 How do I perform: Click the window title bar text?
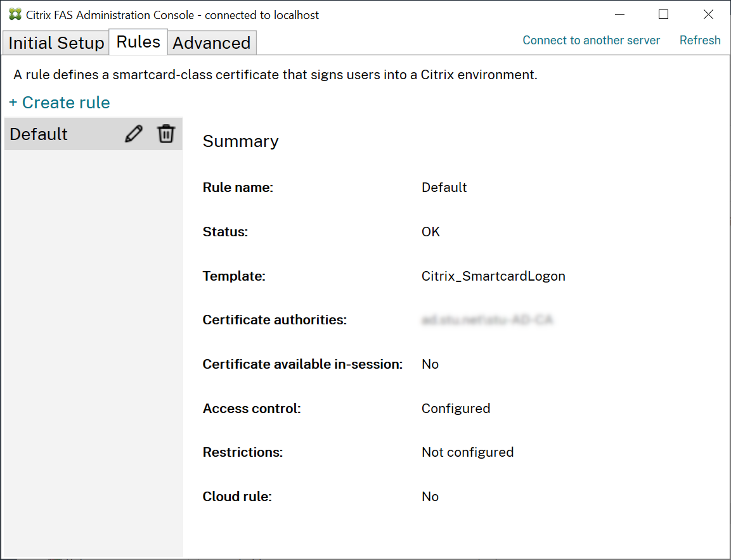coord(172,15)
